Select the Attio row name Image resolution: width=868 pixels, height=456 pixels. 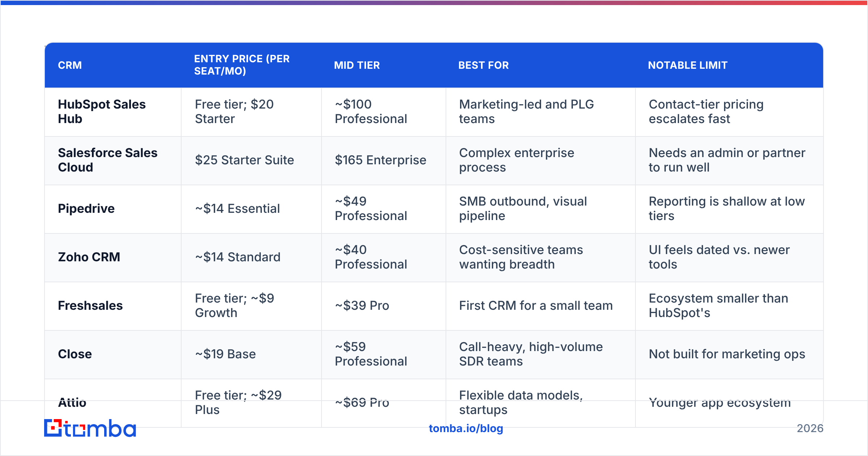72,402
